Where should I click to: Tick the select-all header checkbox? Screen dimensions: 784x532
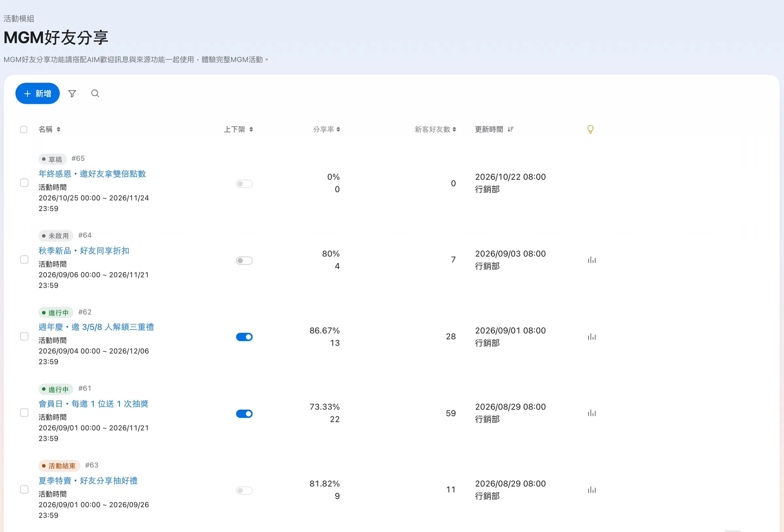(24, 130)
